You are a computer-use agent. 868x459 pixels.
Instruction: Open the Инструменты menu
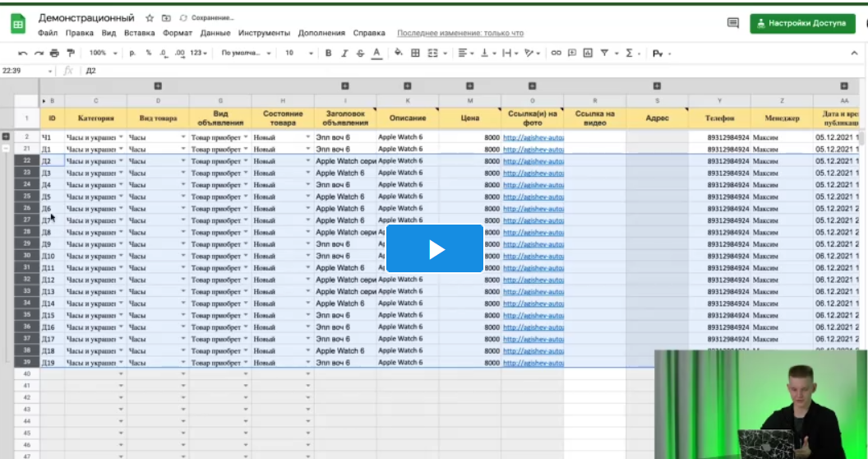[x=264, y=33]
